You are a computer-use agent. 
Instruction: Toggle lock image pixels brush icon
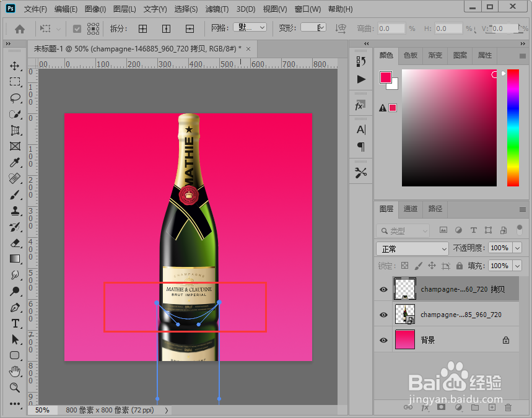point(418,266)
